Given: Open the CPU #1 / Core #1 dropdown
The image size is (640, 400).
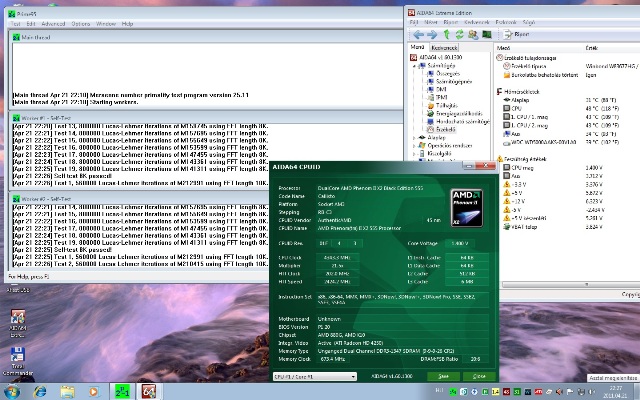Looking at the screenshot, I should tap(314, 376).
